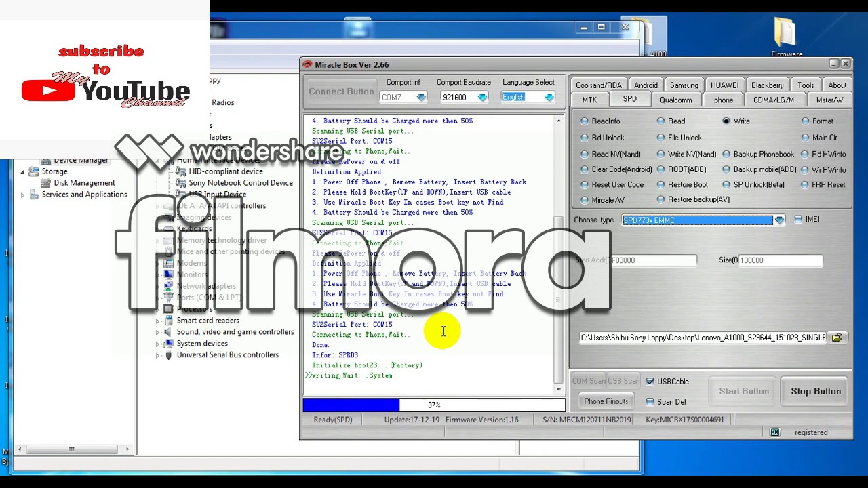The image size is (868, 488).
Task: Switch to the Iphone tab
Action: click(722, 100)
